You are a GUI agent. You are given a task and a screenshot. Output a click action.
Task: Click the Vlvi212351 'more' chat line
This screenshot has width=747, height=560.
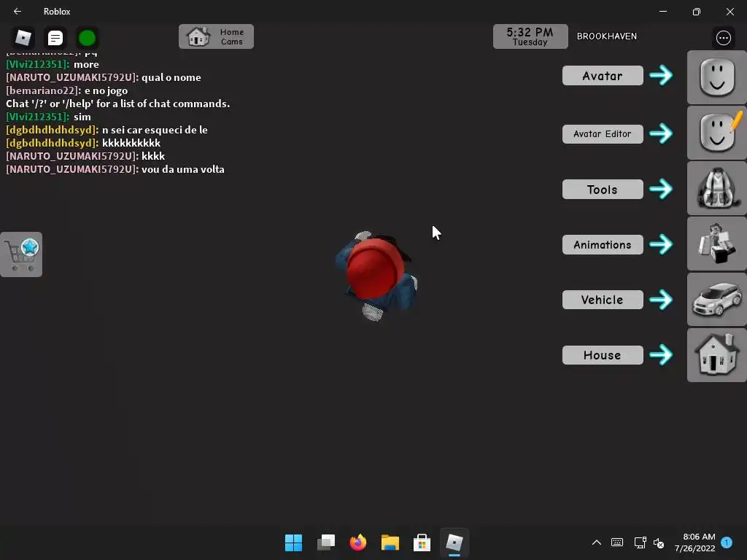click(x=53, y=65)
